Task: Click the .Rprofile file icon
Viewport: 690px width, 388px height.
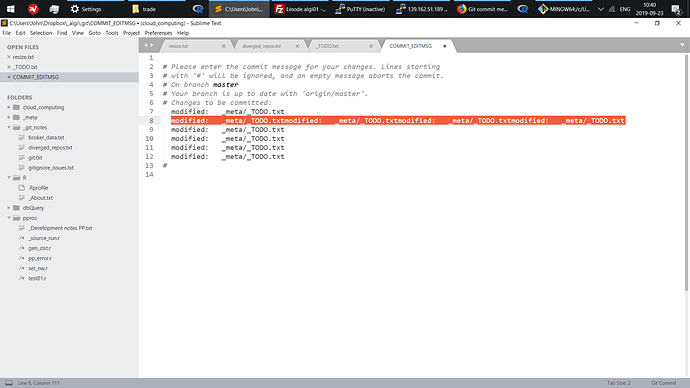Action: coord(22,188)
